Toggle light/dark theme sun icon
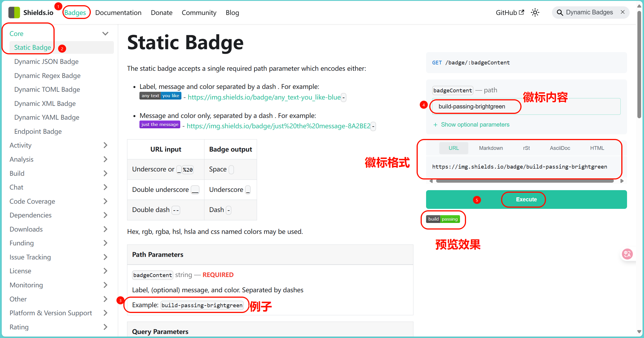 tap(535, 13)
